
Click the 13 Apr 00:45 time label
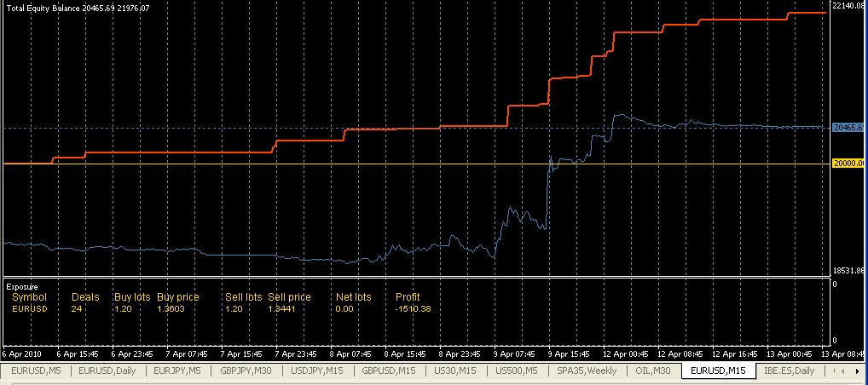(789, 353)
